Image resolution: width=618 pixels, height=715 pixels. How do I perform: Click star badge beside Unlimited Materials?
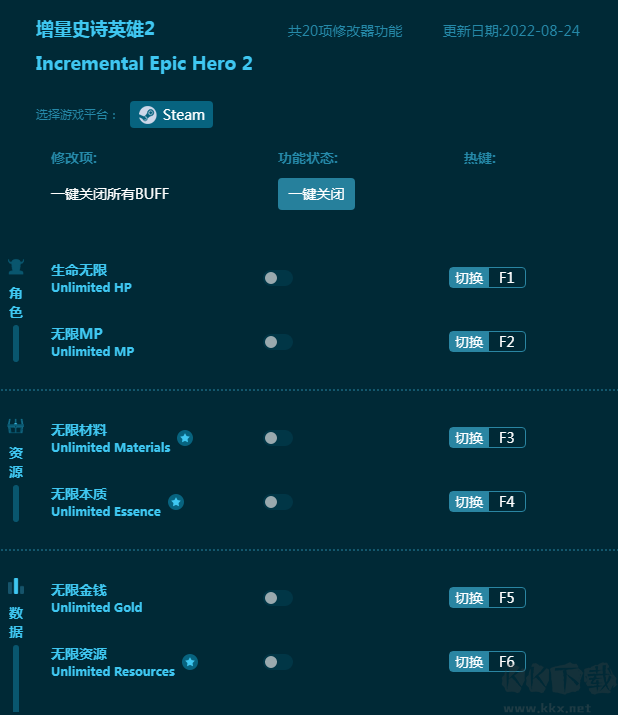(185, 438)
